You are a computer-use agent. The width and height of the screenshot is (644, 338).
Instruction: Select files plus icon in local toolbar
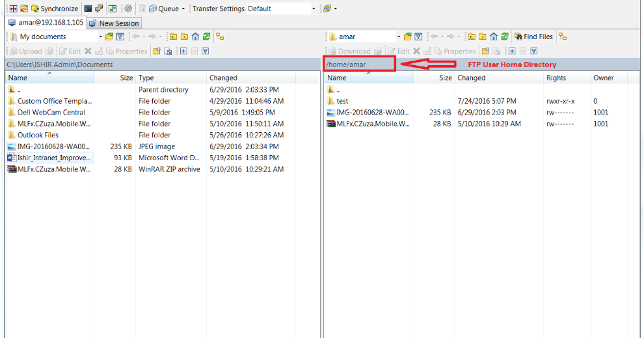click(x=183, y=51)
